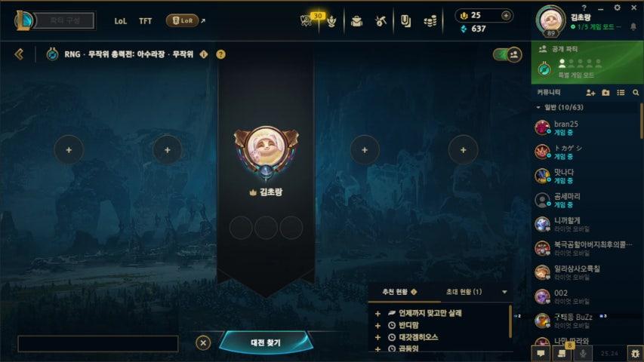Screen dimensions: 644x362
Task: Switch to the TFT tab
Action: [x=146, y=21]
